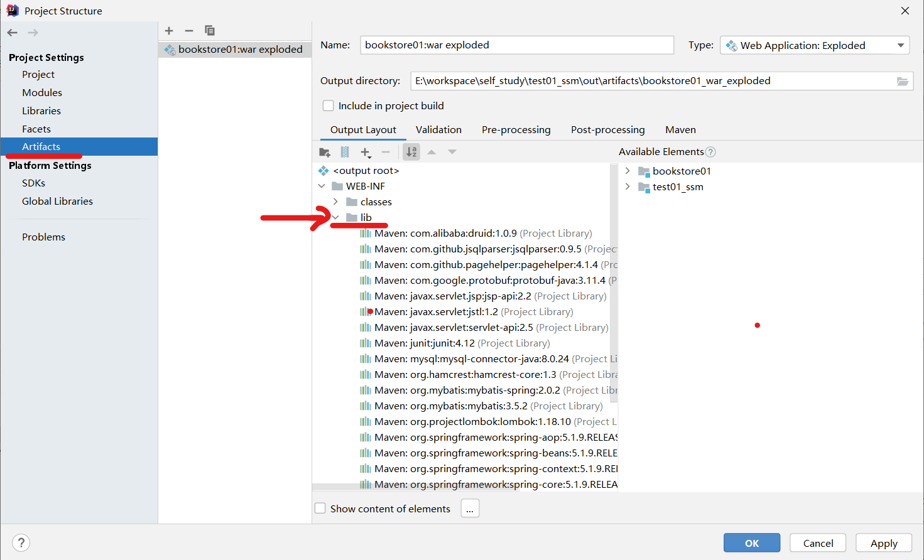Open the Problems section
Screen dimensions: 924x560
click(x=43, y=237)
